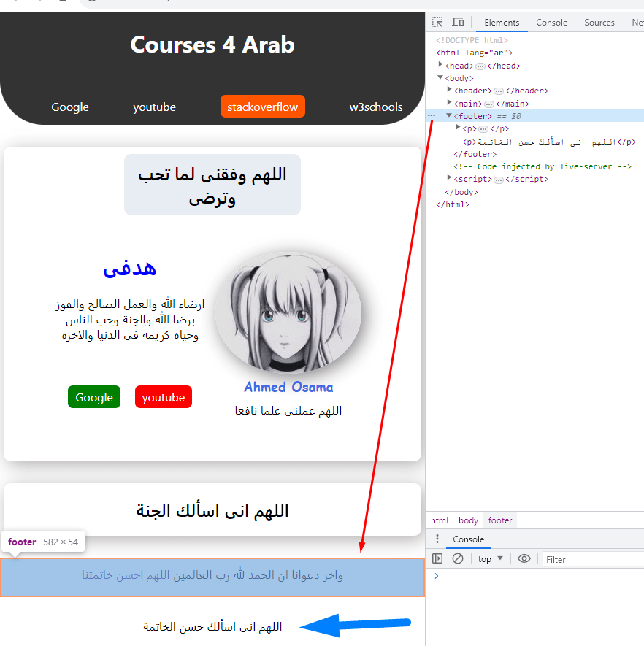Toggle the device toolbar icon
This screenshot has width=644, height=646.
point(458,22)
